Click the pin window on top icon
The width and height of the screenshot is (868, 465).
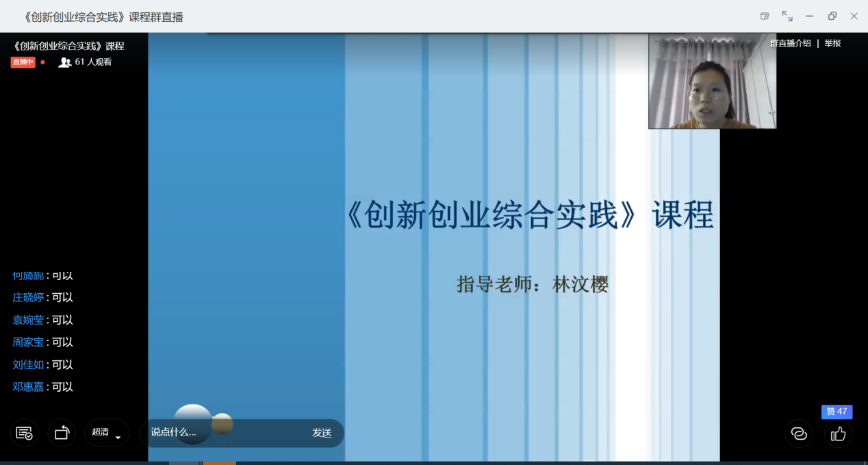click(765, 16)
